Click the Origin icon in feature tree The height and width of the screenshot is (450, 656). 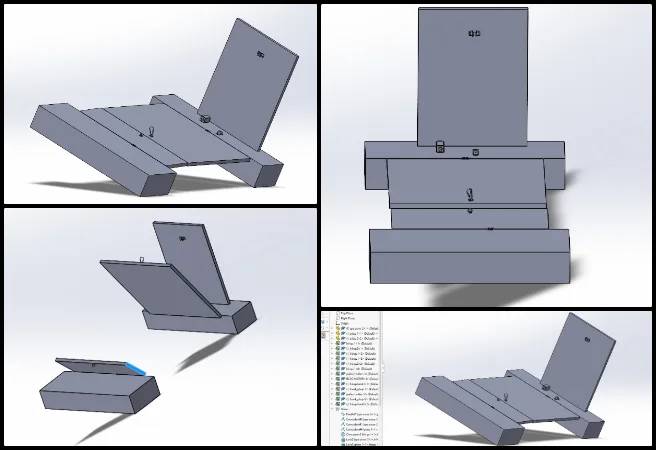tap(338, 323)
